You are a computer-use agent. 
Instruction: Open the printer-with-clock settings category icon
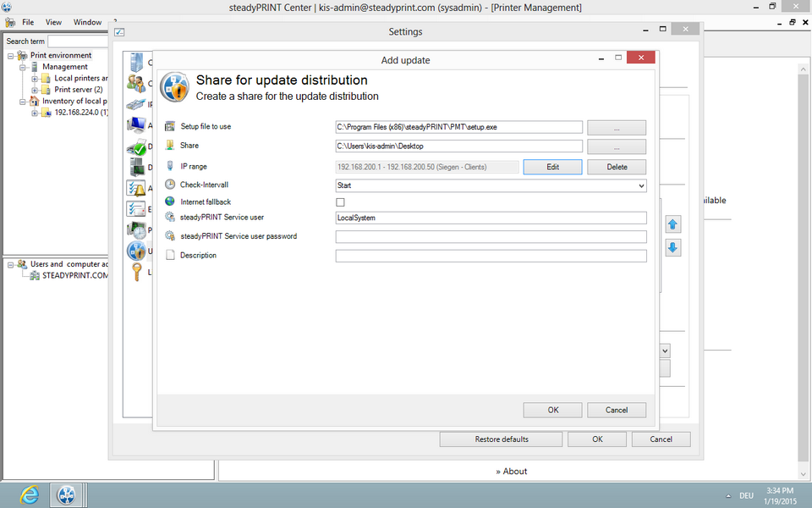[x=137, y=230]
